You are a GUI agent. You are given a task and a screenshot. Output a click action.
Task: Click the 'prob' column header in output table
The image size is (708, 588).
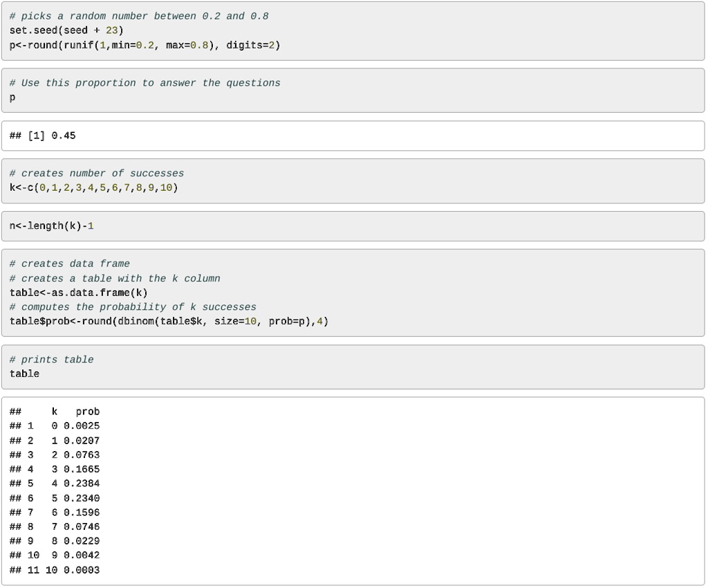click(x=88, y=412)
